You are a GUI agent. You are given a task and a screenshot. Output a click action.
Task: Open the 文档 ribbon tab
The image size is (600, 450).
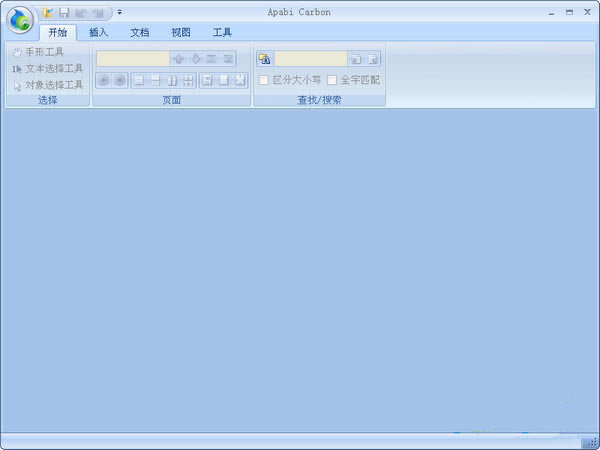pos(139,32)
